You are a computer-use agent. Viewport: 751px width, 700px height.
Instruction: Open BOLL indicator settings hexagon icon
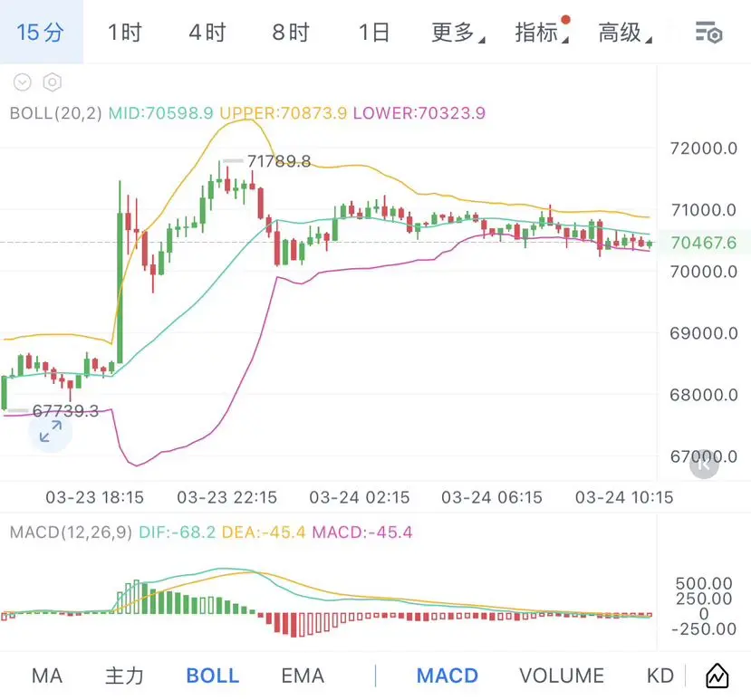click(53, 82)
